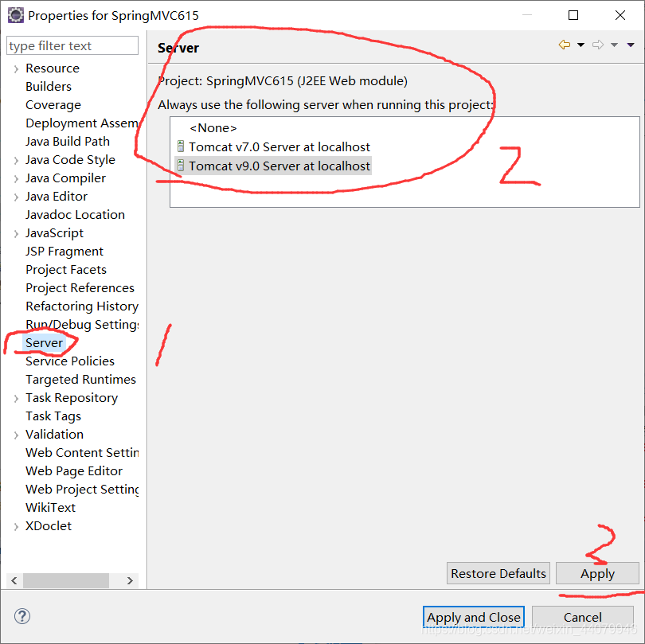Open Project Facets page

point(66,269)
